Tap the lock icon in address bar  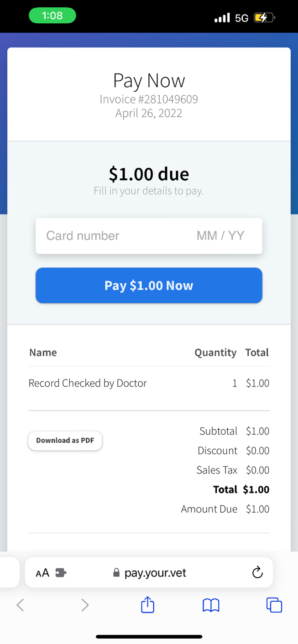click(116, 573)
